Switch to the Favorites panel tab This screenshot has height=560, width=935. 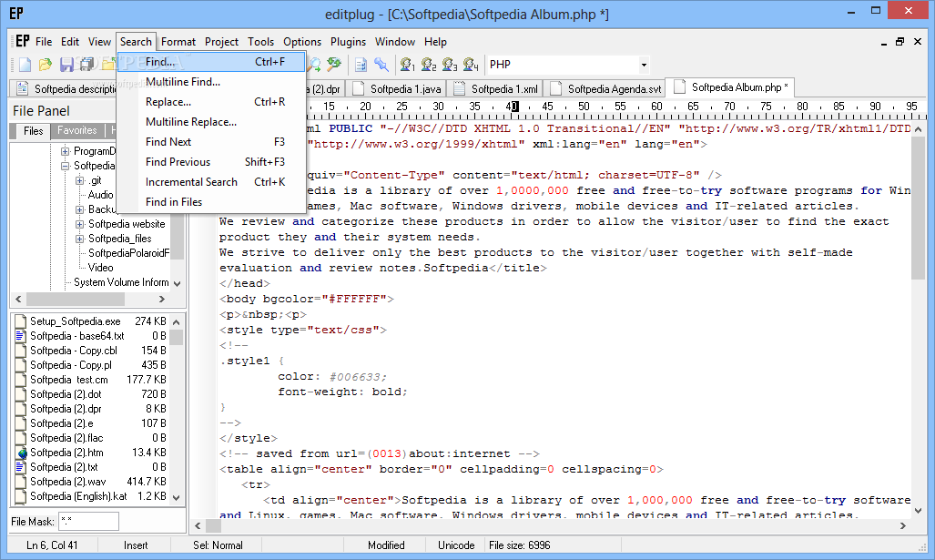pos(77,130)
